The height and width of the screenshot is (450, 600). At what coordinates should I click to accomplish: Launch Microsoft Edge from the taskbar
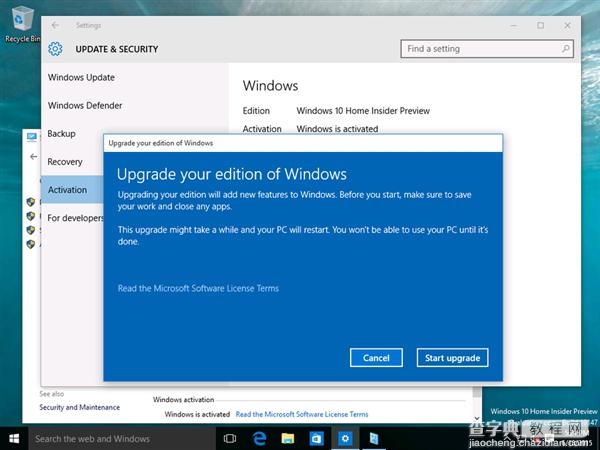[259, 439]
